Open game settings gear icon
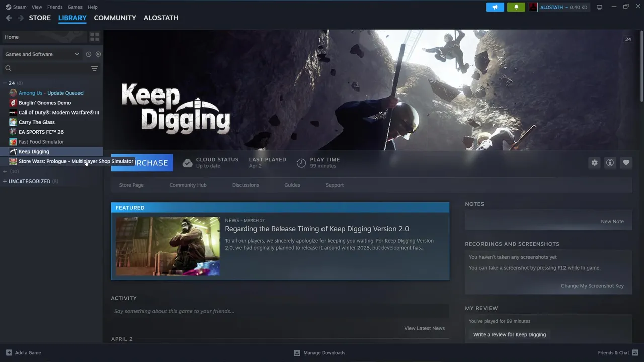 click(x=595, y=163)
